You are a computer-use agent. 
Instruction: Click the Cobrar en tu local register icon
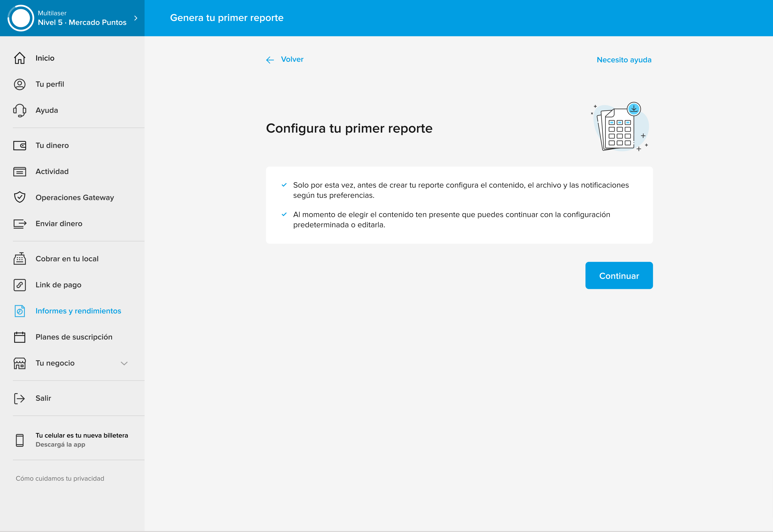pyautogui.click(x=20, y=259)
